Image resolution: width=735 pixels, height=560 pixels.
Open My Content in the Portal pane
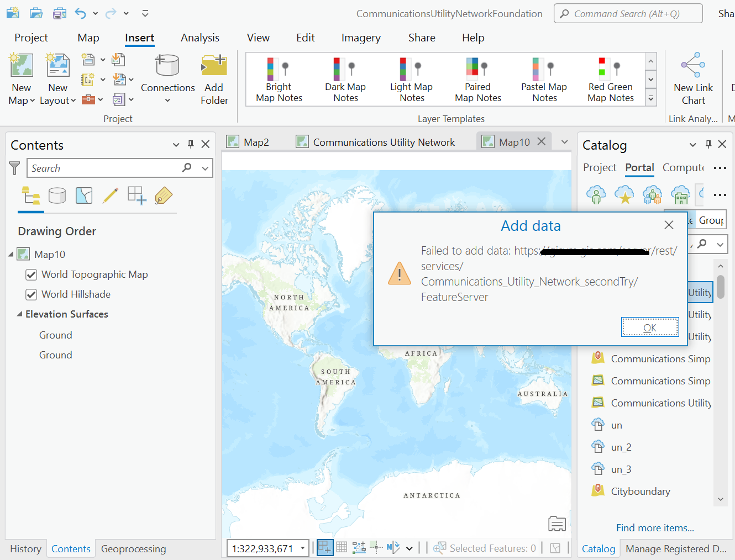pos(596,194)
